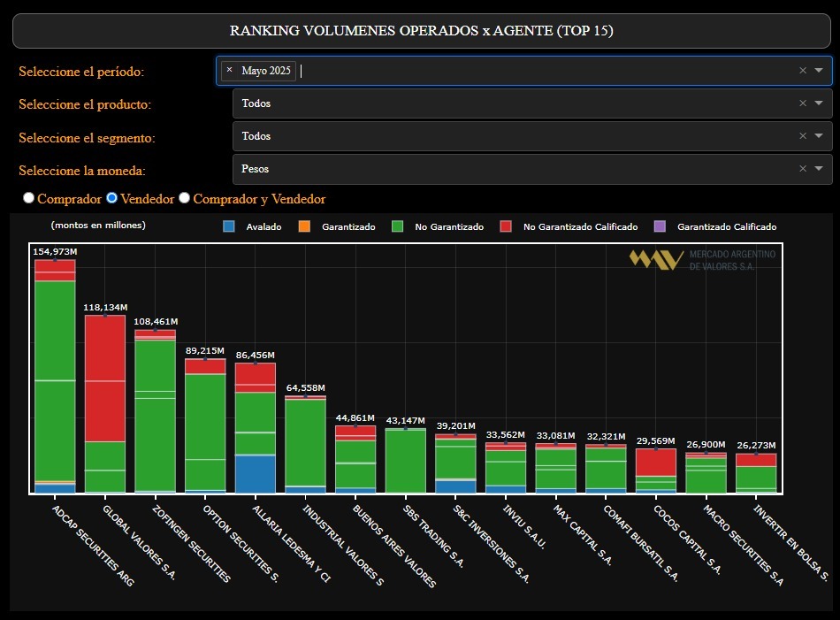Click the 86,456M value label
Image resolution: width=840 pixels, height=620 pixels.
(x=256, y=355)
